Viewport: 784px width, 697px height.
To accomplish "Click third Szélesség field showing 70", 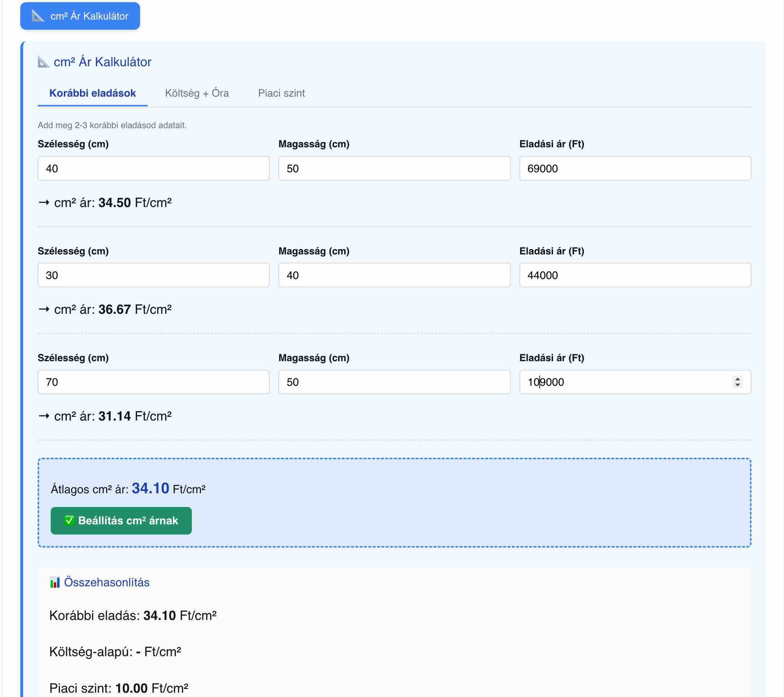I will (x=153, y=382).
